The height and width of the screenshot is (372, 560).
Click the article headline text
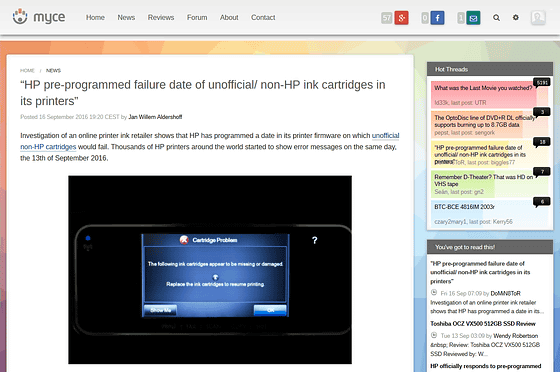point(202,93)
